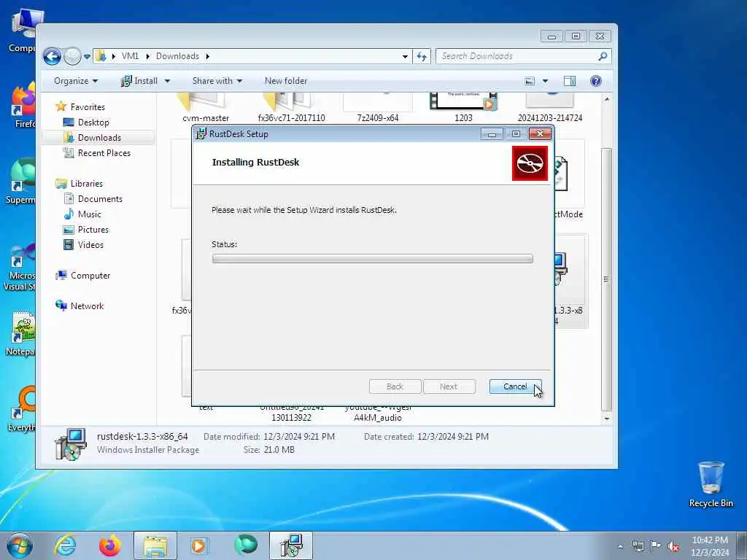The image size is (747, 560).
Task: Show hidden tray icons arrow
Action: [620, 546]
